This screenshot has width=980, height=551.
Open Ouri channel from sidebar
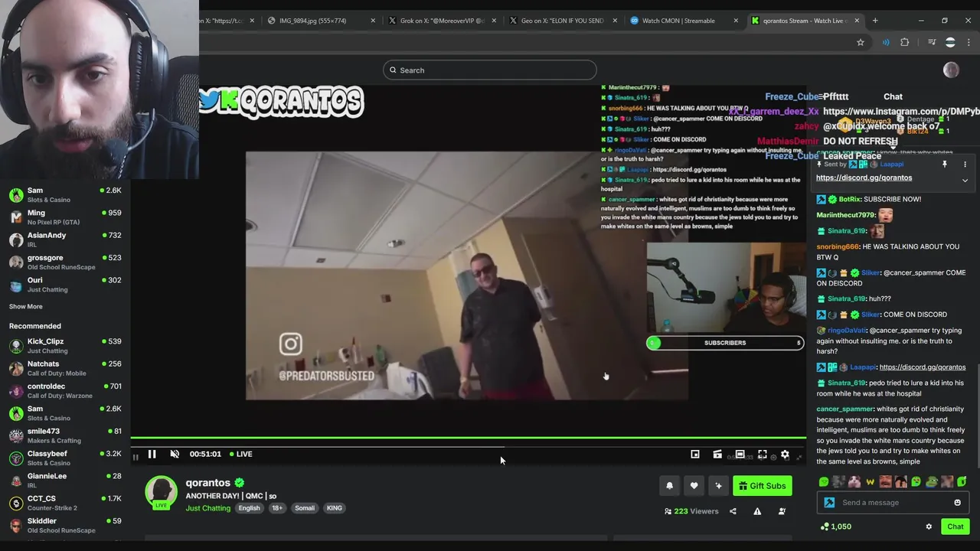(65, 284)
